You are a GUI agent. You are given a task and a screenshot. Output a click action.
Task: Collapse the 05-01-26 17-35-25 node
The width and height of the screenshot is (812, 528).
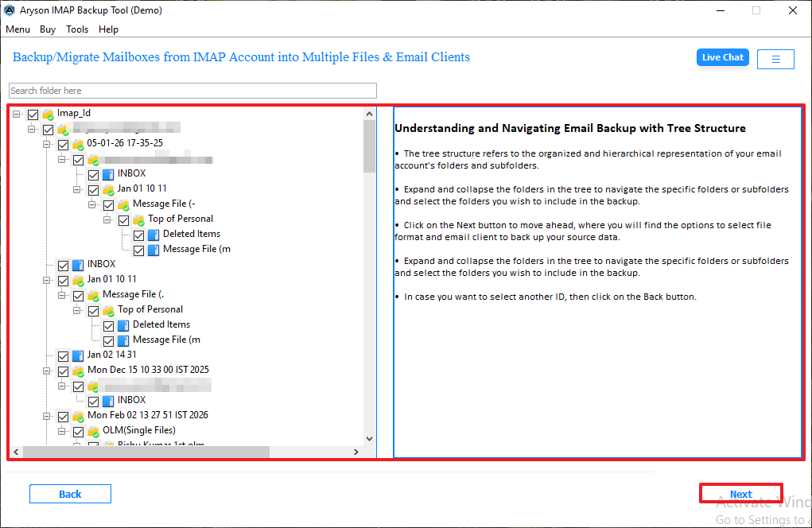(x=47, y=144)
